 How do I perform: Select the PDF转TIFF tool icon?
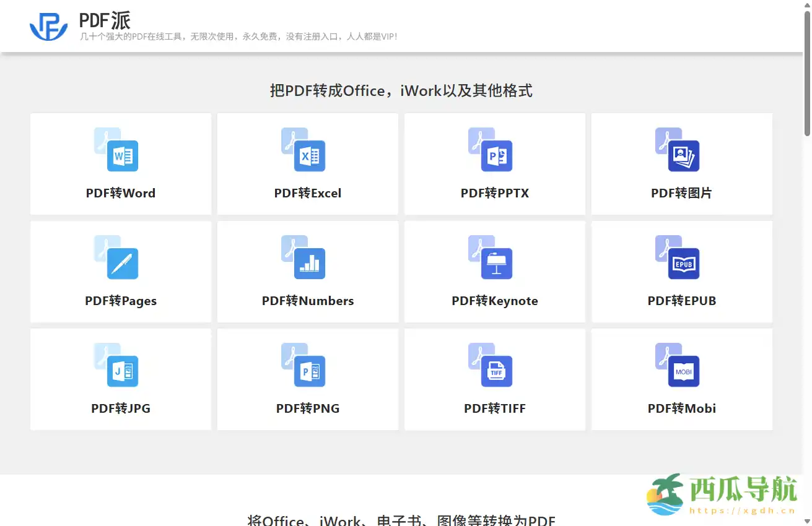point(495,364)
